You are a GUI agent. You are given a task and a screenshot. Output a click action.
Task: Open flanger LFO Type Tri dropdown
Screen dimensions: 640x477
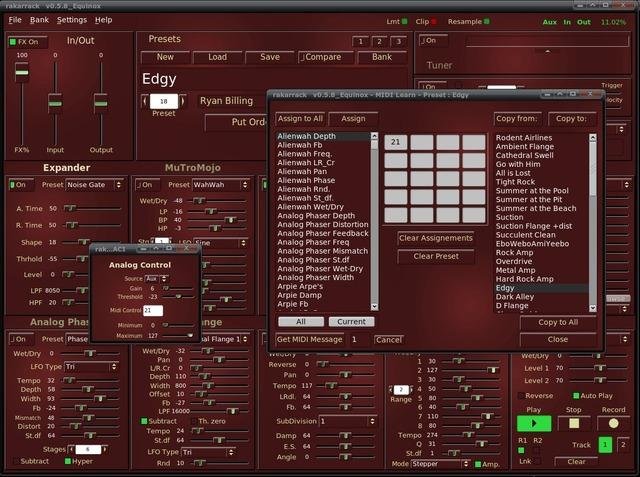click(x=209, y=452)
